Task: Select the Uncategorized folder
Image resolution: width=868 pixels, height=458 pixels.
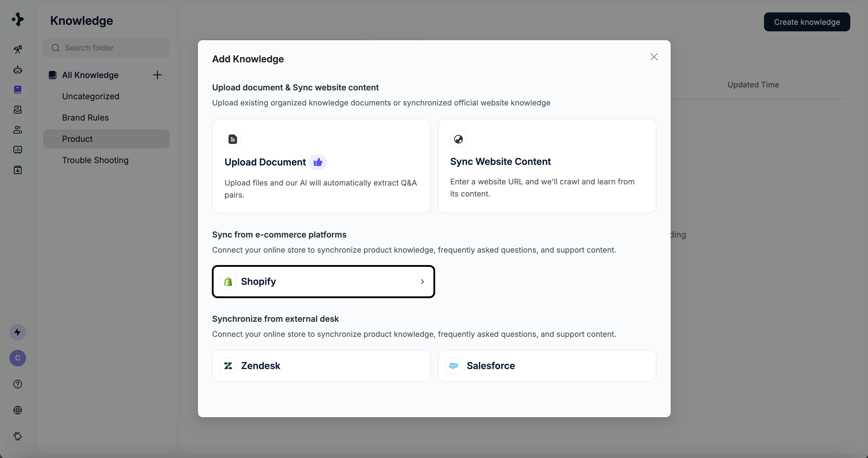Action: click(91, 96)
